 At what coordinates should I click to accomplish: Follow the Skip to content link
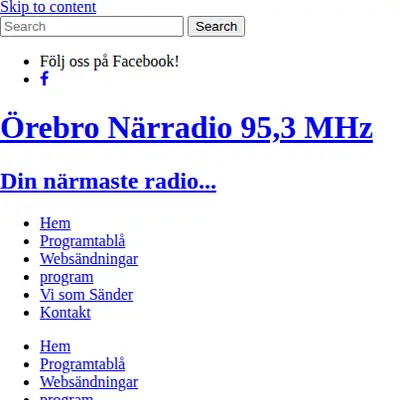tap(48, 7)
